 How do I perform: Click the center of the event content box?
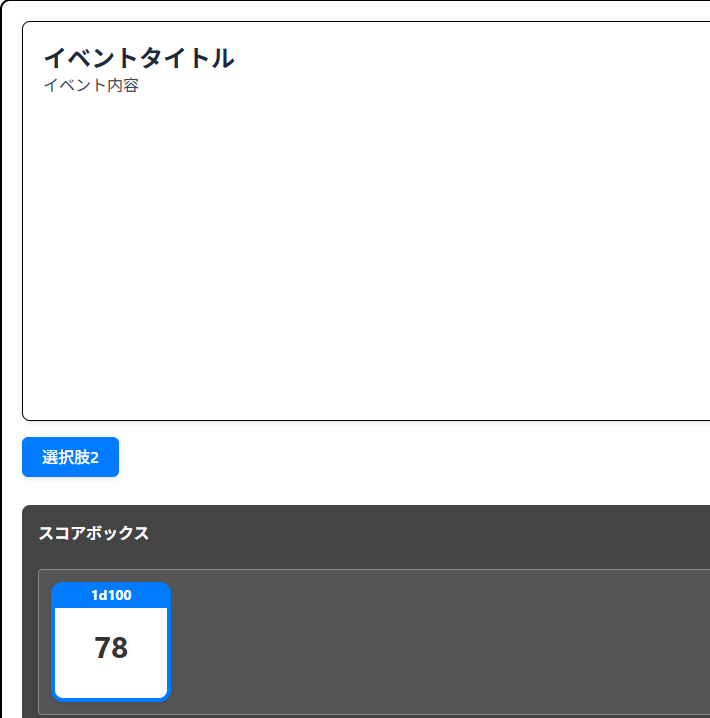(x=366, y=221)
